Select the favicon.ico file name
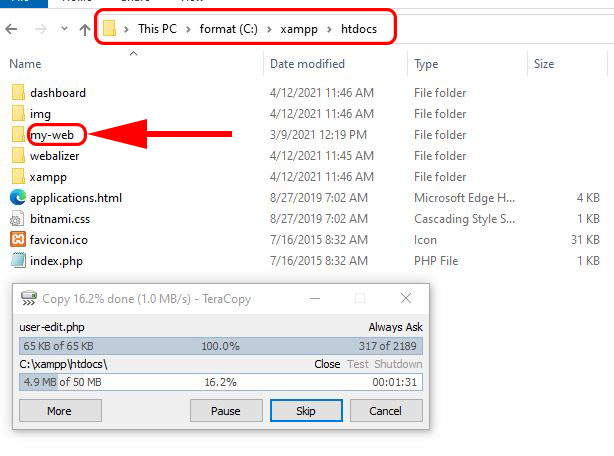The width and height of the screenshot is (614, 456). pyautogui.click(x=59, y=240)
